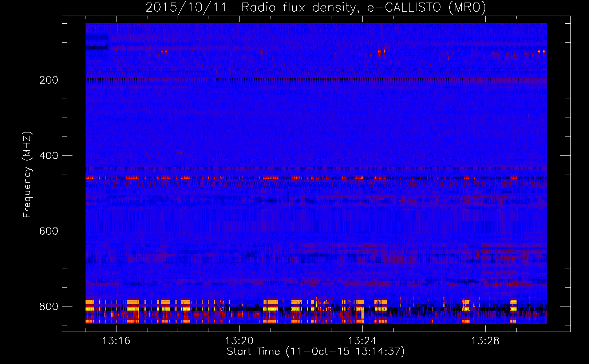
Task: Click the 13:20 time tick label
Action: (239, 341)
